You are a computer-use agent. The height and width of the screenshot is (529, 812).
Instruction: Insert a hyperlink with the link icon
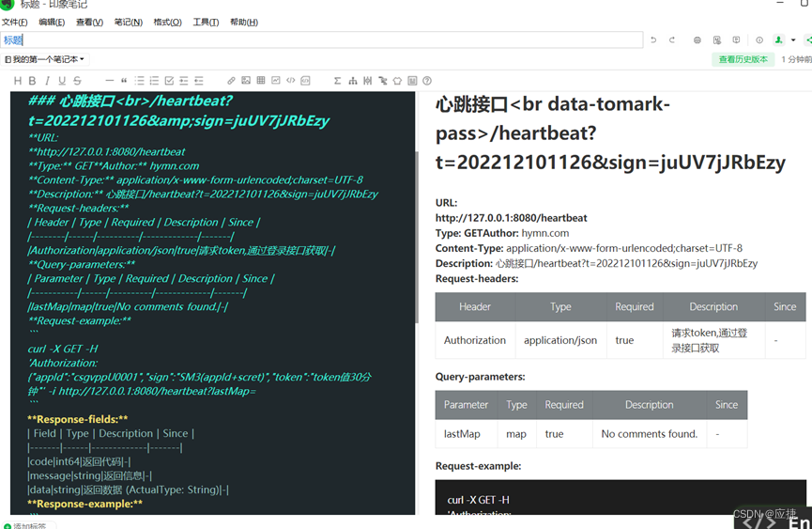tap(231, 81)
